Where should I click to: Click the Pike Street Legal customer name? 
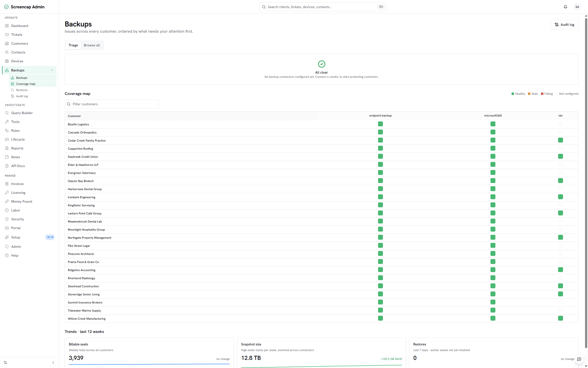click(79, 246)
